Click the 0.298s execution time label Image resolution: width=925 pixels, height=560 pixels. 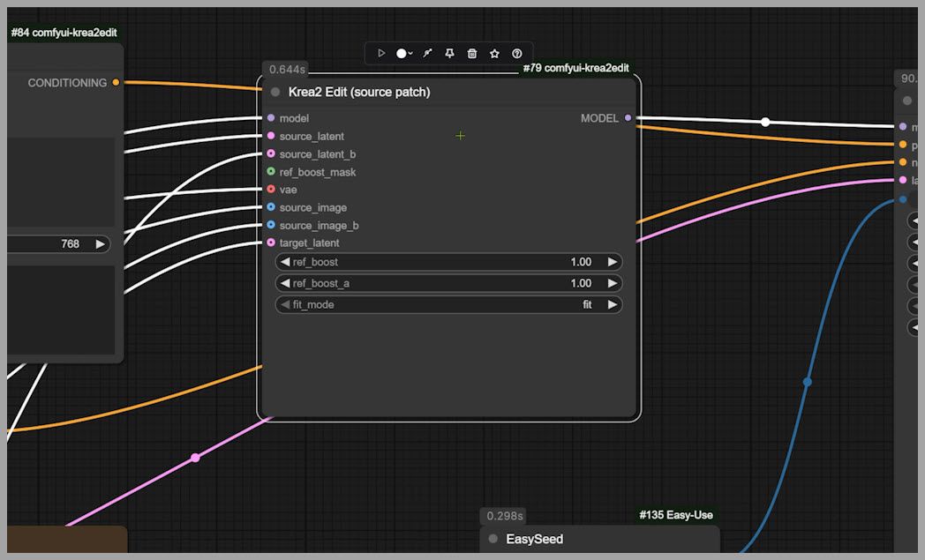pyautogui.click(x=504, y=516)
